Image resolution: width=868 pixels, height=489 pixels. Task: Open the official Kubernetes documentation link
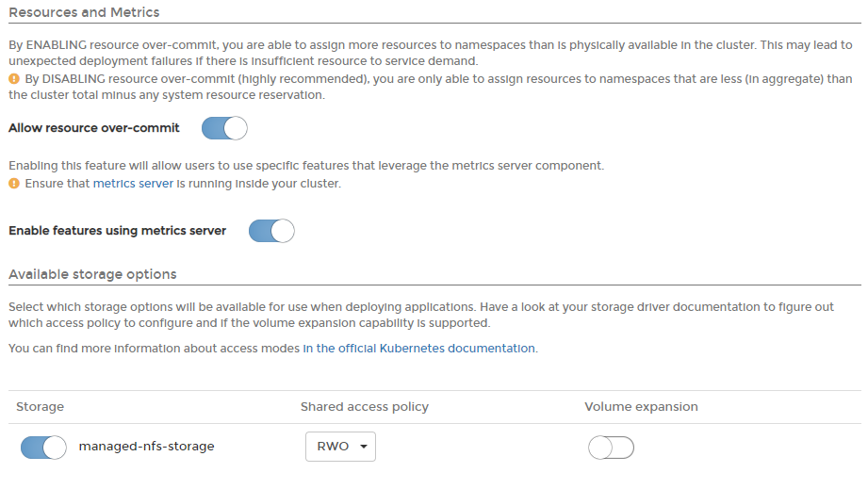(419, 349)
